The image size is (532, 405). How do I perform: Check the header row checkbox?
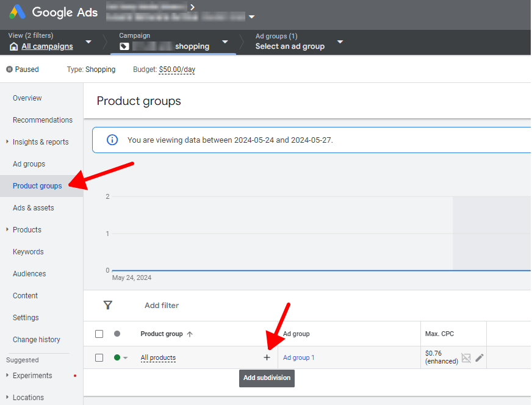pos(99,334)
